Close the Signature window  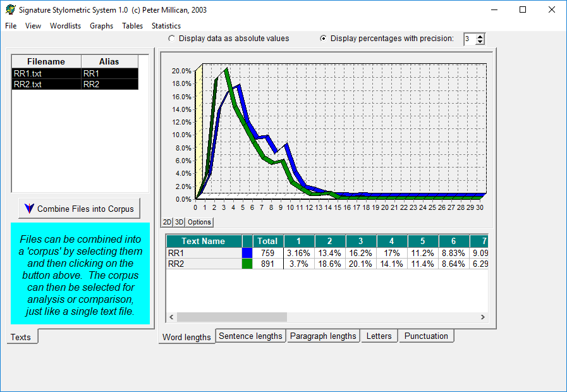[551, 9]
